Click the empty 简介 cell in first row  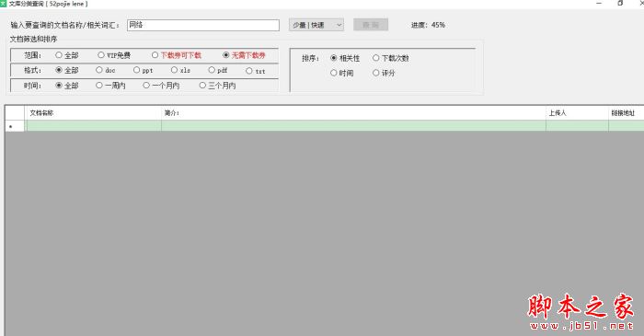[353, 126]
